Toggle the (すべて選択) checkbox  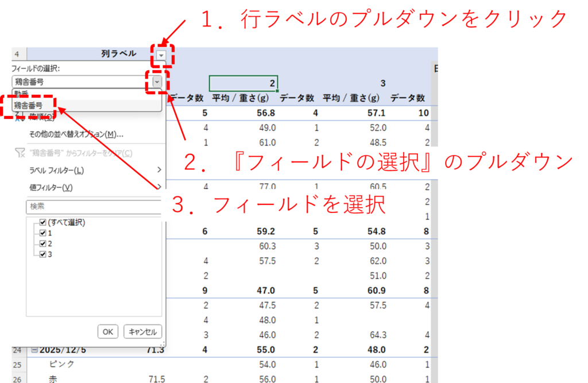click(x=42, y=223)
